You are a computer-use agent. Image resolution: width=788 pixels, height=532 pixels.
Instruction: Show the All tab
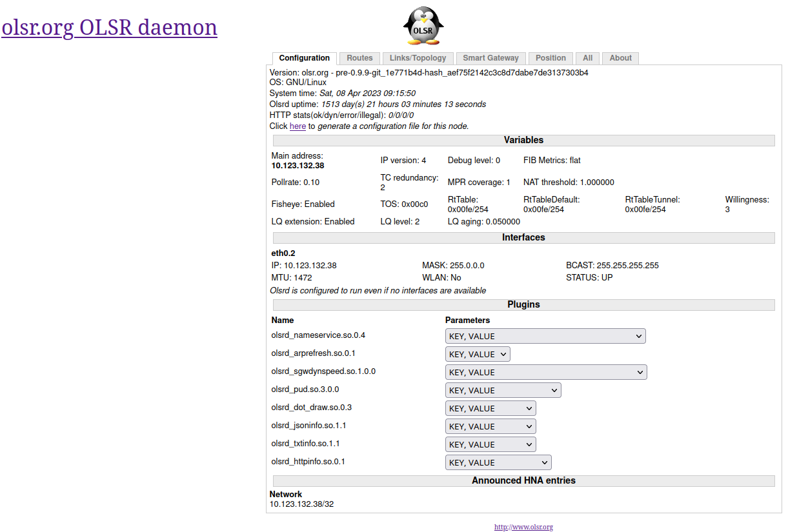pyautogui.click(x=587, y=58)
